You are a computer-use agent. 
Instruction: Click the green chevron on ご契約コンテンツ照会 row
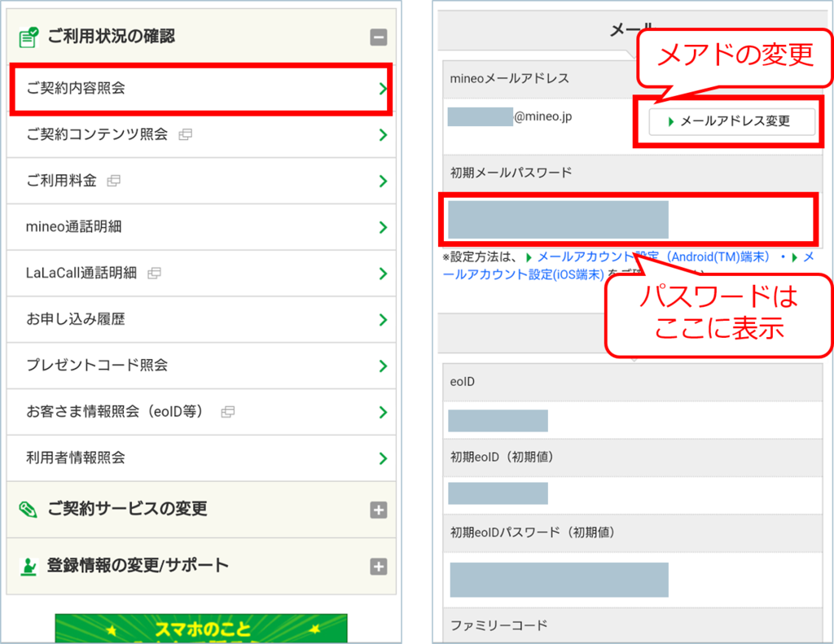coord(383,134)
